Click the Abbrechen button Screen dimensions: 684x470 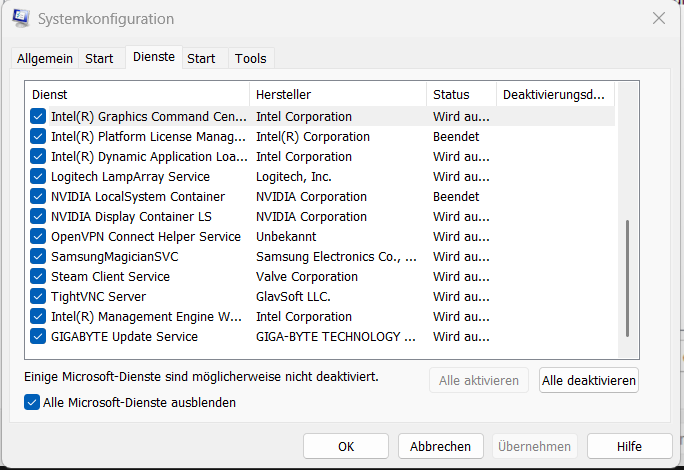(441, 446)
